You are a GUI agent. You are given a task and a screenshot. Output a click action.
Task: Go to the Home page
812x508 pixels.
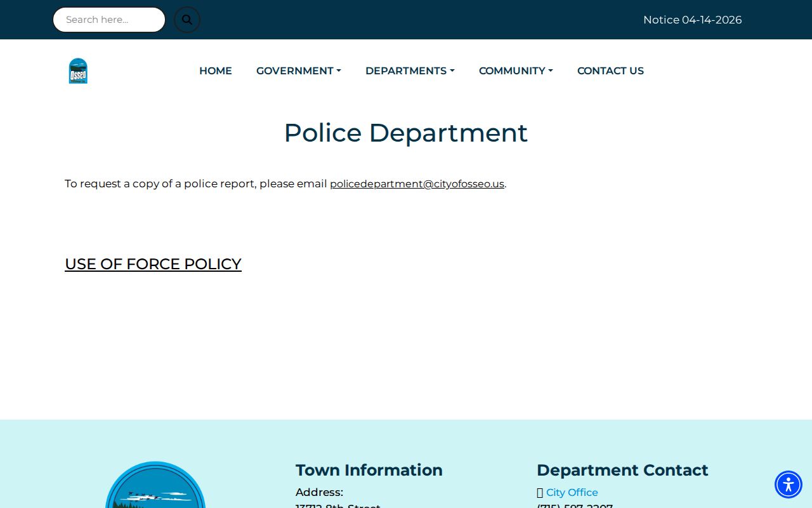click(216, 71)
